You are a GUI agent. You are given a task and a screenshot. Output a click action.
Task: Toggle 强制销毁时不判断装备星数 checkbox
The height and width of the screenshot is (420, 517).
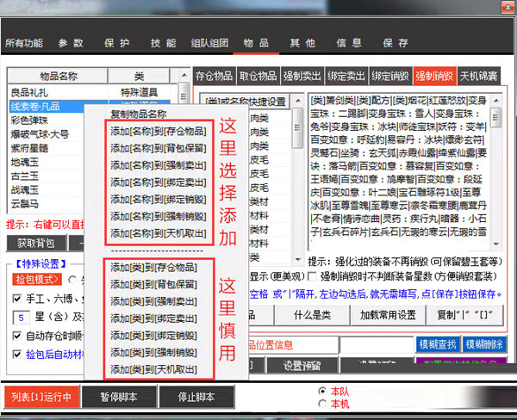(x=312, y=276)
